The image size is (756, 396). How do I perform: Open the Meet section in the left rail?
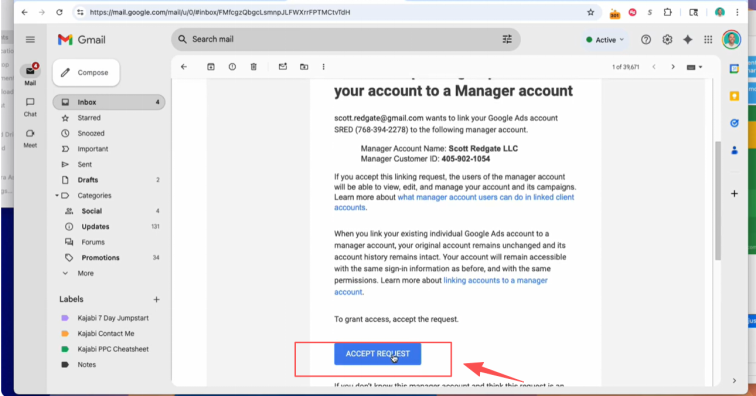[x=30, y=138]
